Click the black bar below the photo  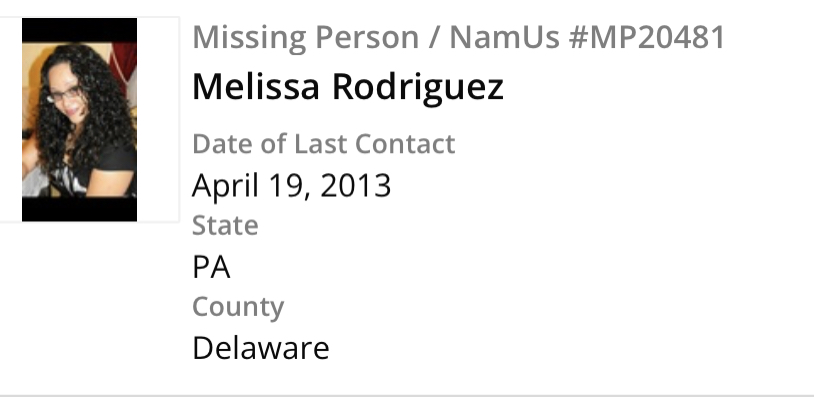79,210
